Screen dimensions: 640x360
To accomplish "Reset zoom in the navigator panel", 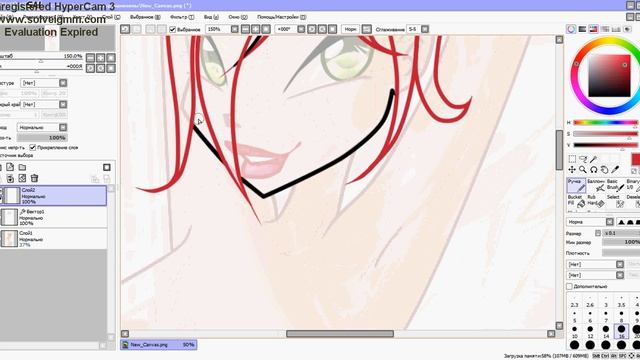I will point(111,58).
